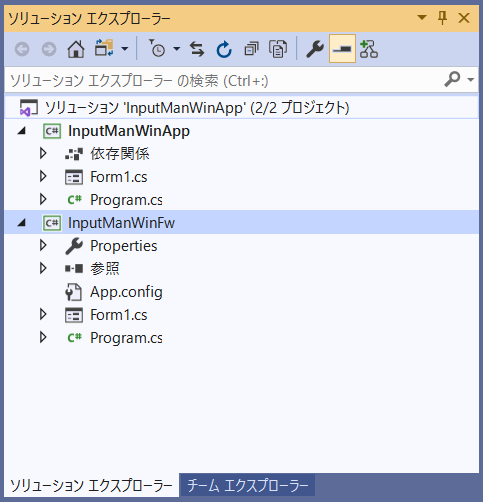This screenshot has width=483, height=502.
Task: Open the search options dropdown arrow
Action: (x=470, y=80)
